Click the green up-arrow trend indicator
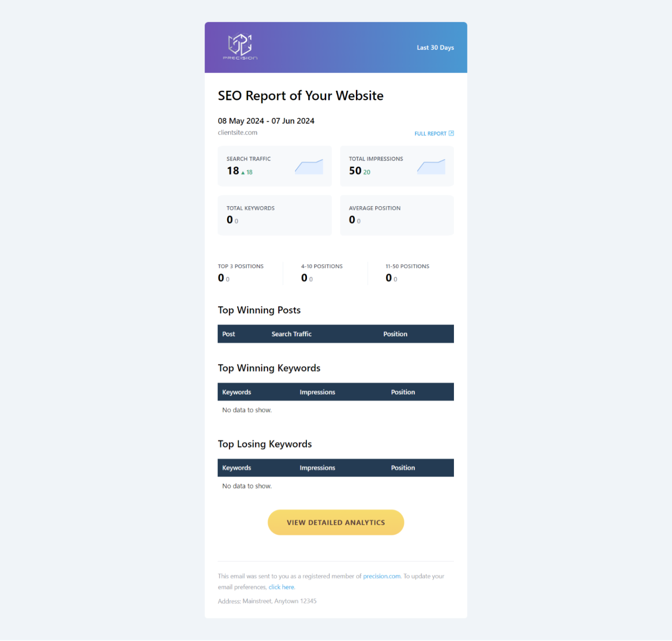Image resolution: width=672 pixels, height=641 pixels. (243, 173)
